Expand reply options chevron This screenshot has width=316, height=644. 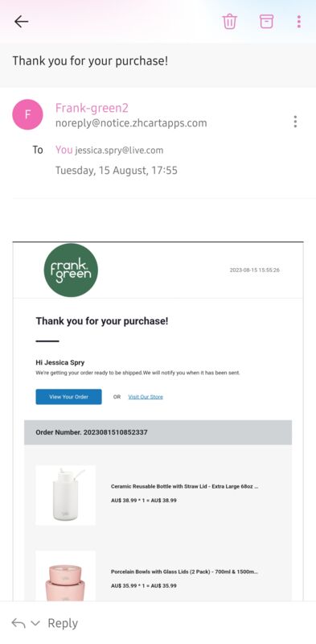[x=35, y=623]
